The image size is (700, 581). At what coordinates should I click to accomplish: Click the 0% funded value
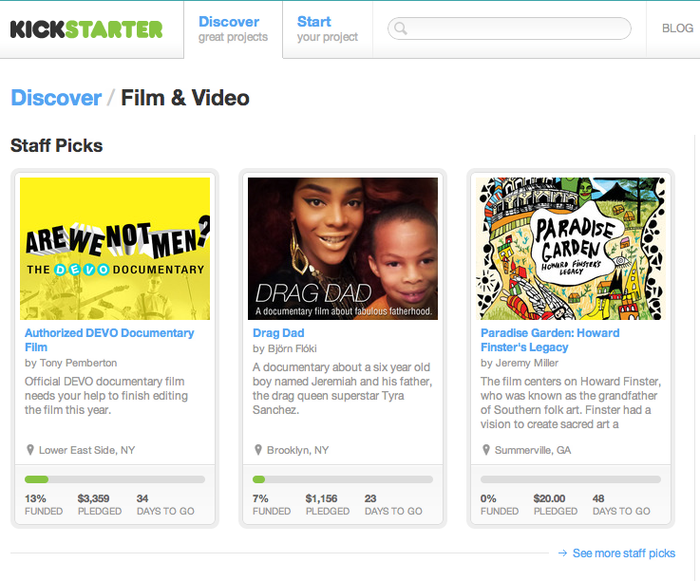coord(488,498)
